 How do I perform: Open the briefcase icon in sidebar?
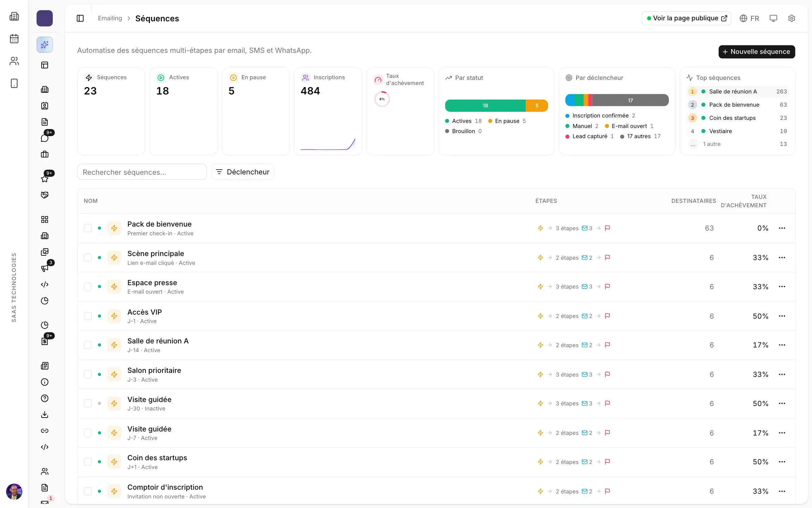coord(45,154)
